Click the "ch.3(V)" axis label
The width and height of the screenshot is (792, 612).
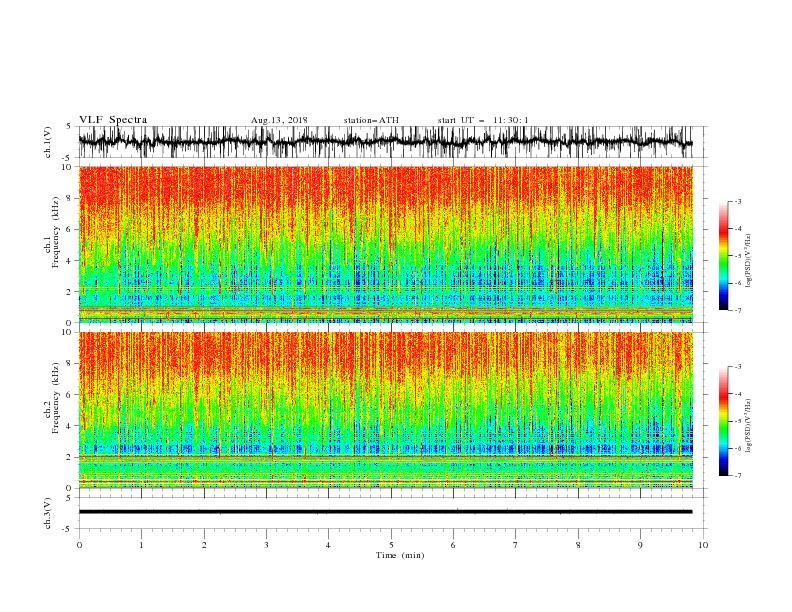tap(48, 513)
